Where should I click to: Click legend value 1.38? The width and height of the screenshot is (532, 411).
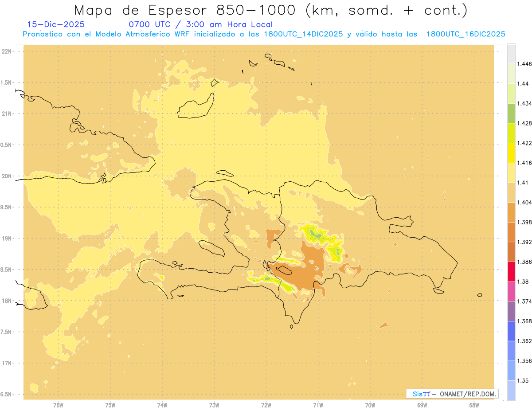click(x=523, y=282)
